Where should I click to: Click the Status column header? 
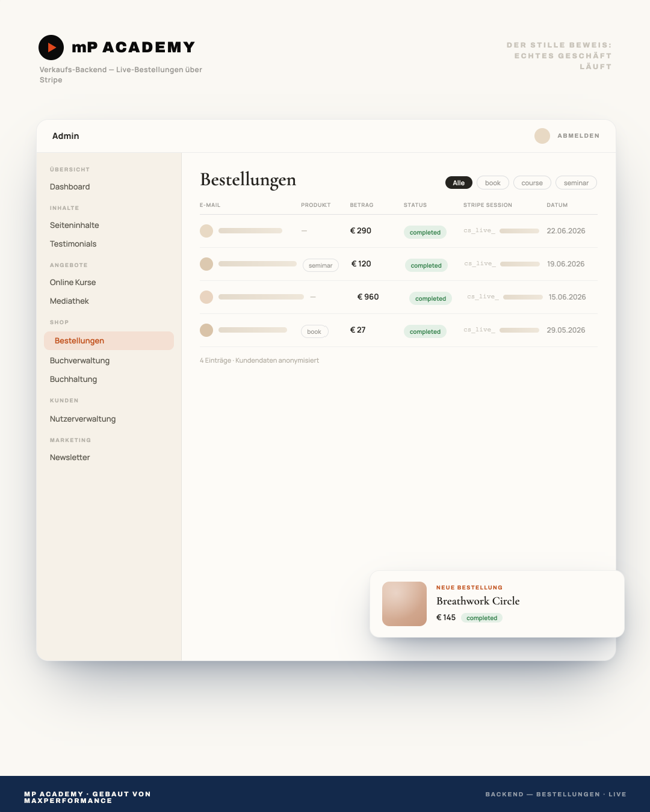point(415,205)
